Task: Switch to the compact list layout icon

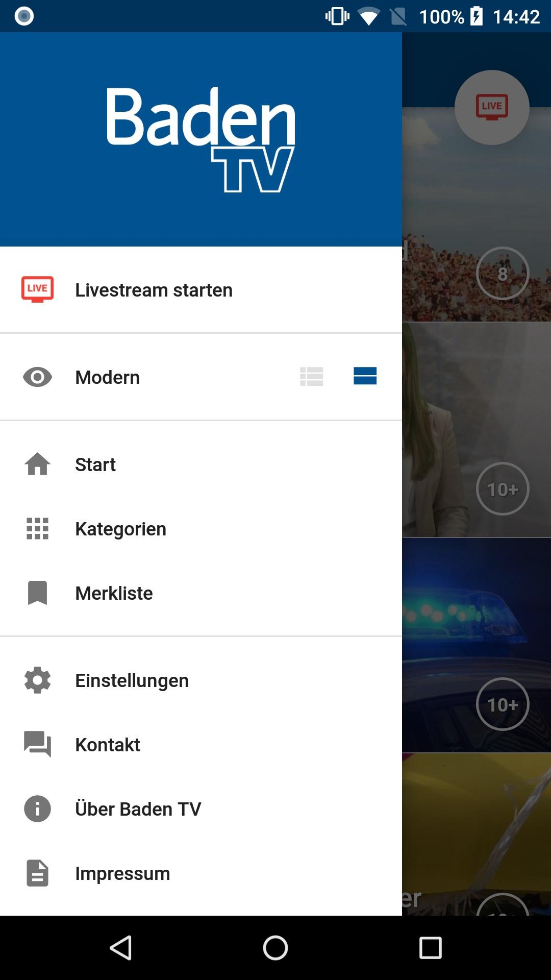Action: pos(311,377)
